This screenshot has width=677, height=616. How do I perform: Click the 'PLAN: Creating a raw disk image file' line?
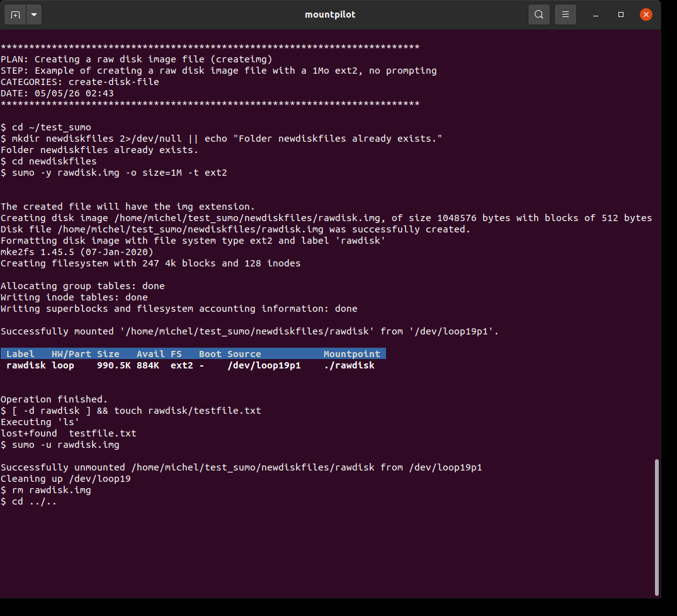point(137,59)
